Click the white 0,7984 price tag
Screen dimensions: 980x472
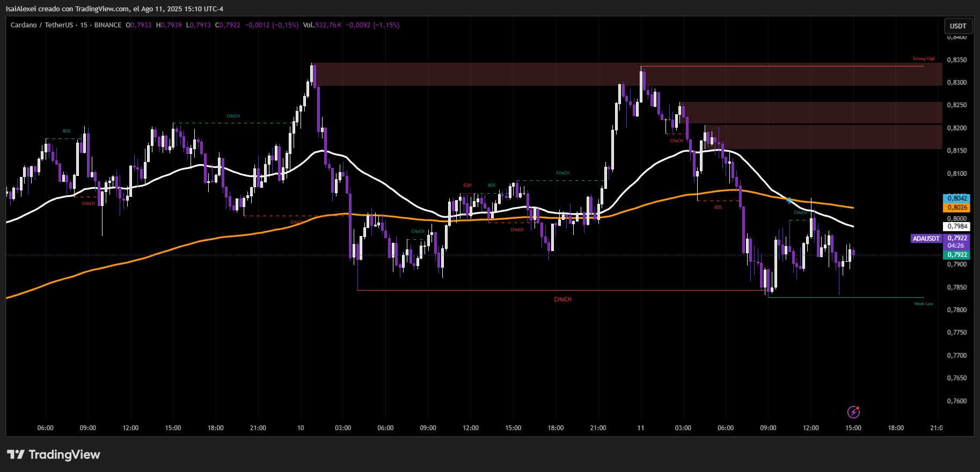tap(957, 226)
